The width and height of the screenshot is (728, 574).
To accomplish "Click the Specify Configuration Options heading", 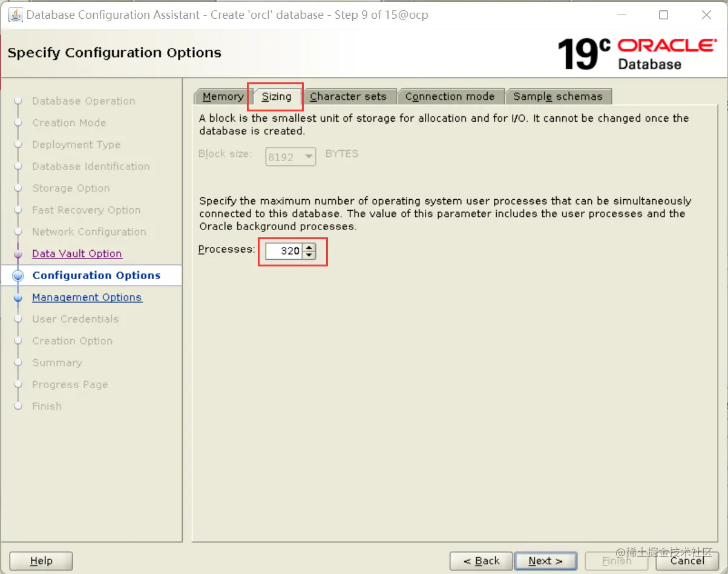I will 114,53.
